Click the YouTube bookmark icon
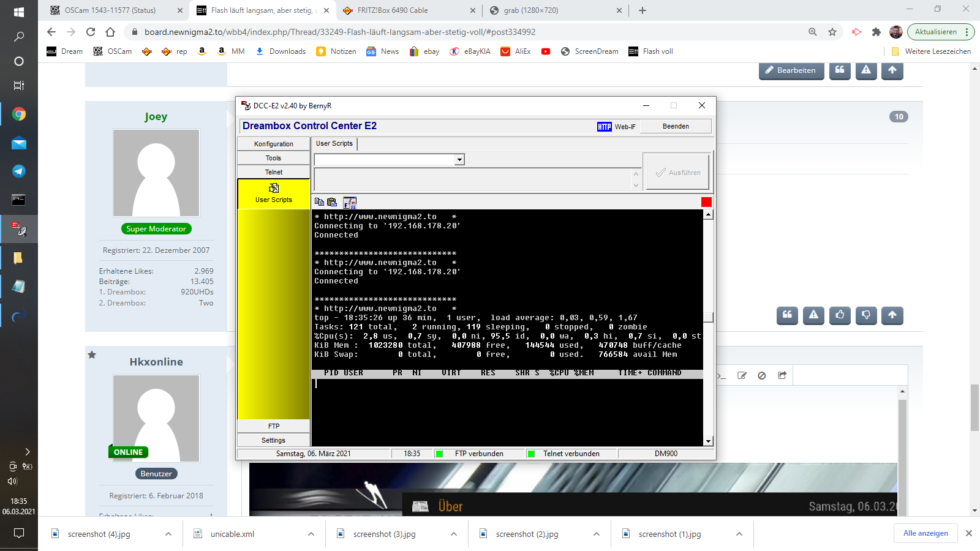The width and height of the screenshot is (980, 551). pos(546,51)
